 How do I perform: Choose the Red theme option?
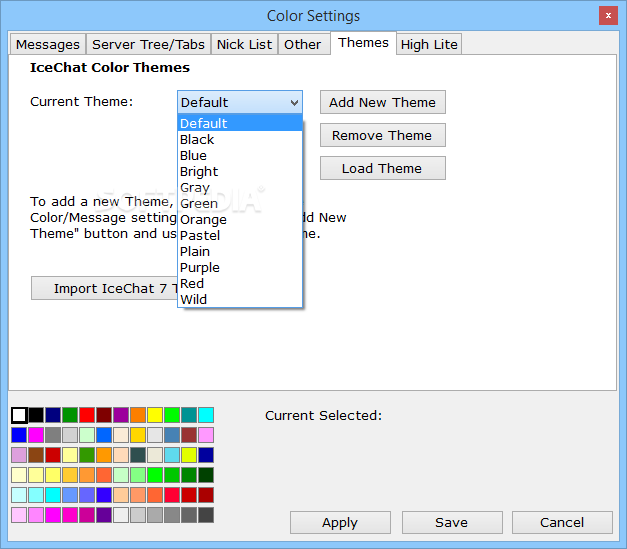pyautogui.click(x=240, y=283)
